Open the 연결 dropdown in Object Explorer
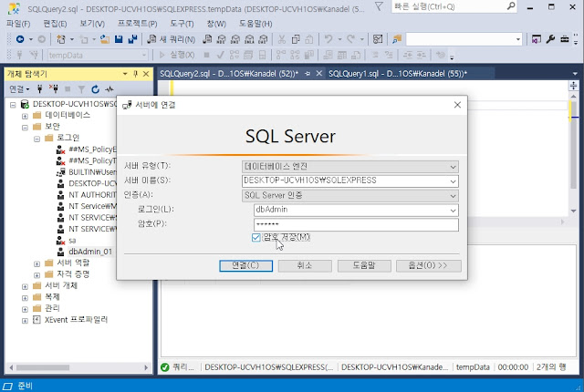Viewport: 584px width, 392px height. click(19, 89)
